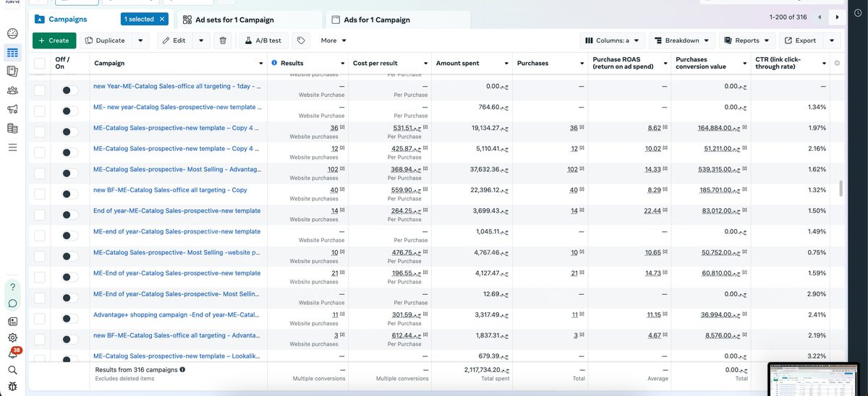The image size is (868, 396).
Task: Click the Search magnifier icon in sidebar
Action: point(12,370)
